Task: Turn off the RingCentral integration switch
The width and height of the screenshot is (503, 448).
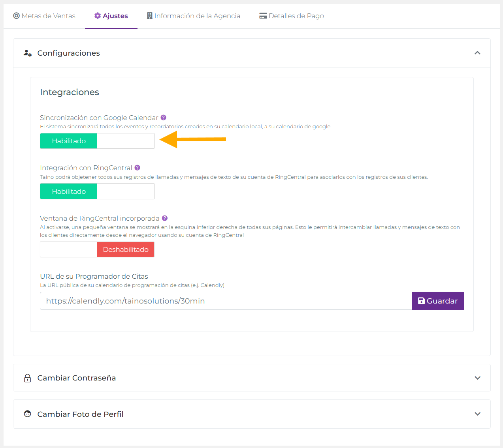Action: pos(126,191)
